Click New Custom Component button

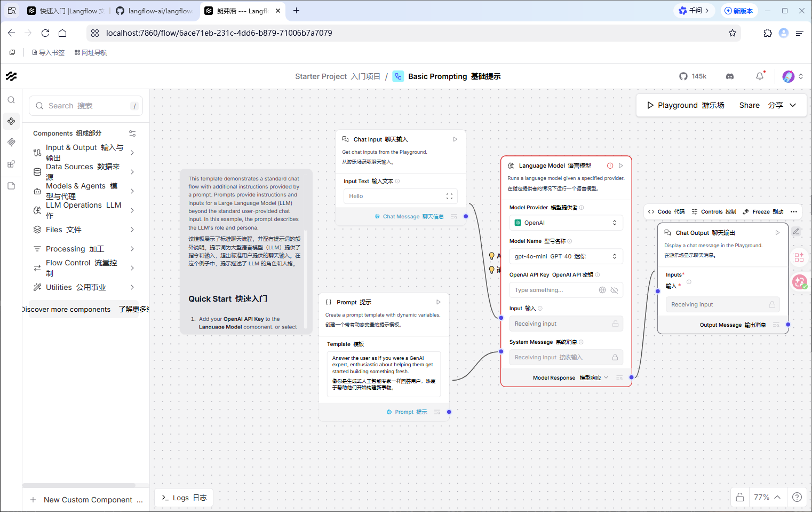86,500
